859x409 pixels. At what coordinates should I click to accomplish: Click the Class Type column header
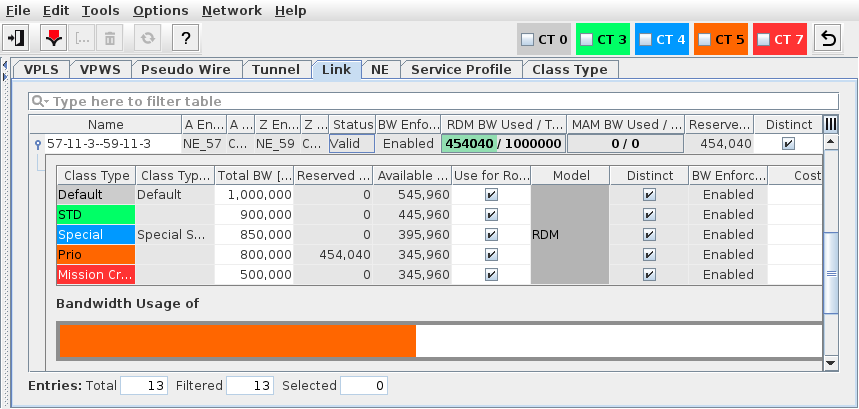click(x=95, y=175)
